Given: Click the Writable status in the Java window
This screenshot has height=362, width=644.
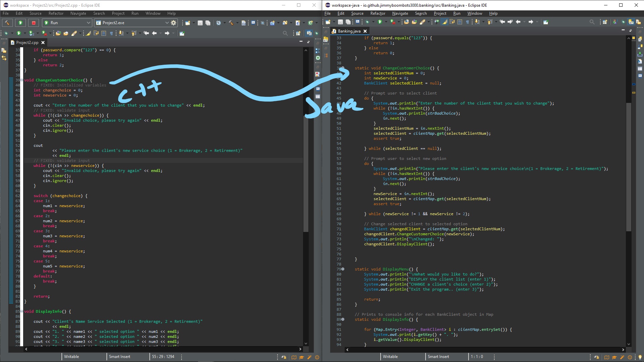Looking at the screenshot, I should pos(390,357).
